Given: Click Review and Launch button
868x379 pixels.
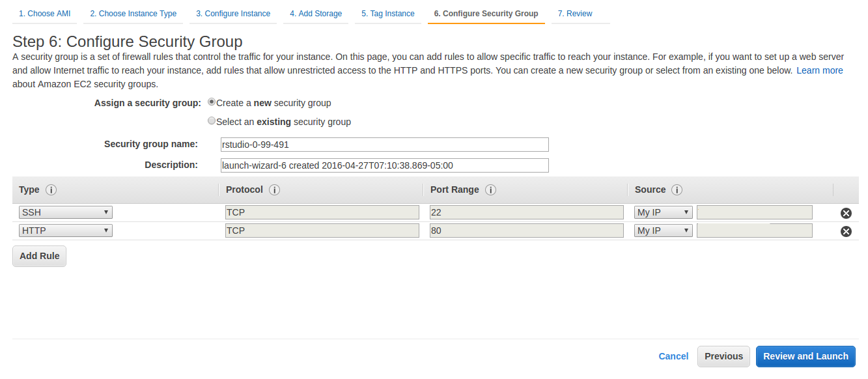Looking at the screenshot, I should pos(805,356).
